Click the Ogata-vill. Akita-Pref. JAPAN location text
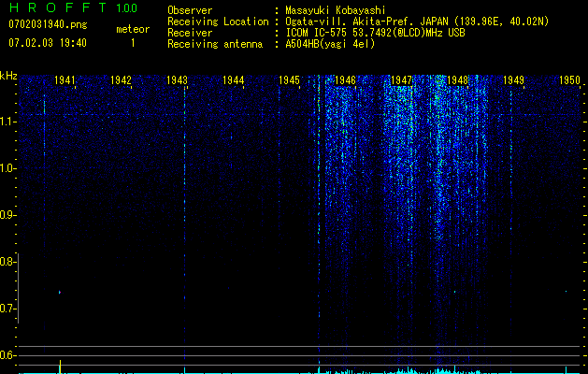This screenshot has height=374, width=588. tap(417, 22)
